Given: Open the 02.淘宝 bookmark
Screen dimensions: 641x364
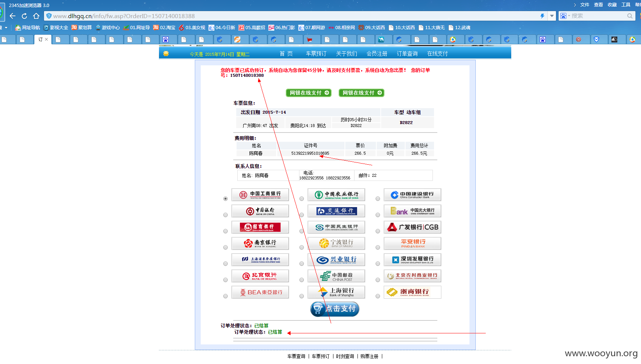Looking at the screenshot, I should tap(164, 28).
